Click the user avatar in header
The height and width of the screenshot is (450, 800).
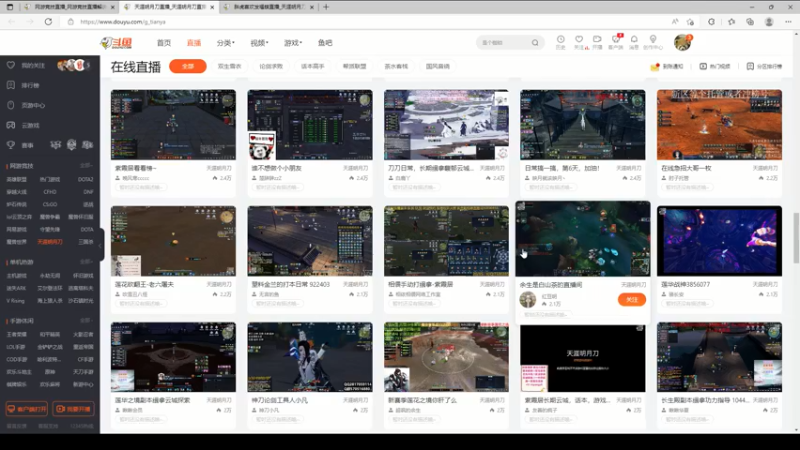(x=682, y=42)
